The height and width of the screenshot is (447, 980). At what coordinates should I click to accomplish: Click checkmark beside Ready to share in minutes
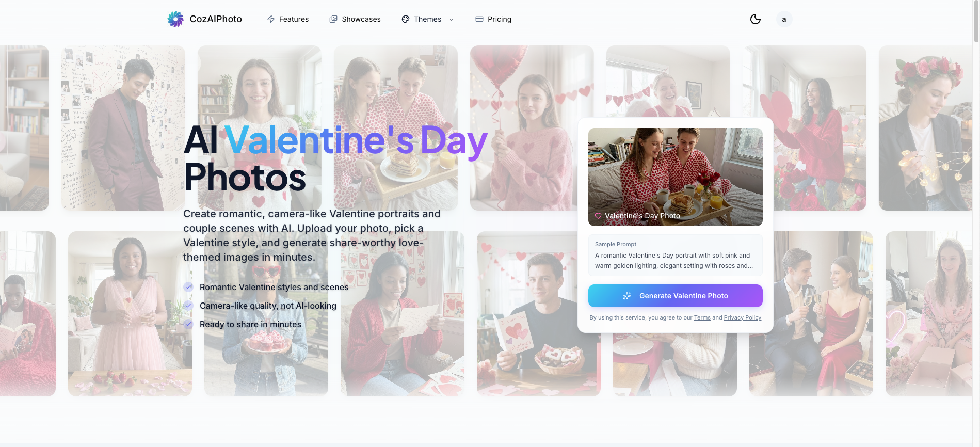tap(188, 324)
